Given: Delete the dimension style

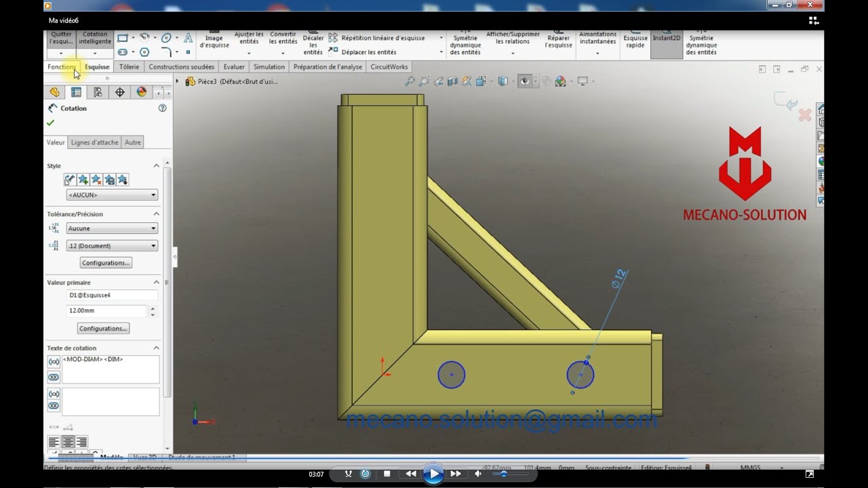Looking at the screenshot, I should pos(96,180).
